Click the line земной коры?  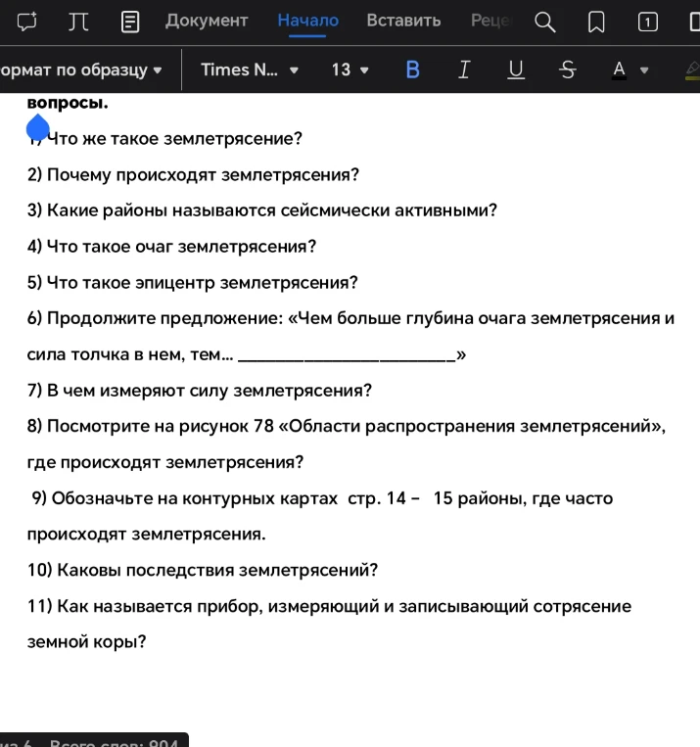pyautogui.click(x=86, y=642)
